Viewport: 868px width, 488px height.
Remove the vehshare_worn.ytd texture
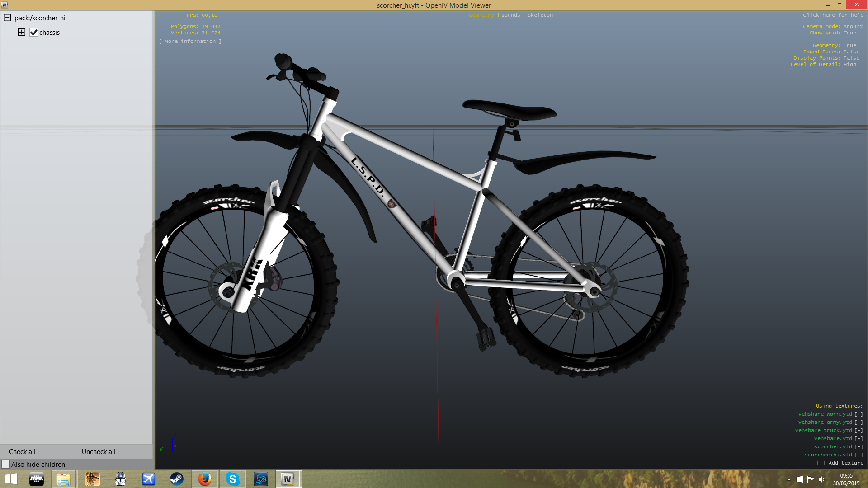[x=858, y=414]
